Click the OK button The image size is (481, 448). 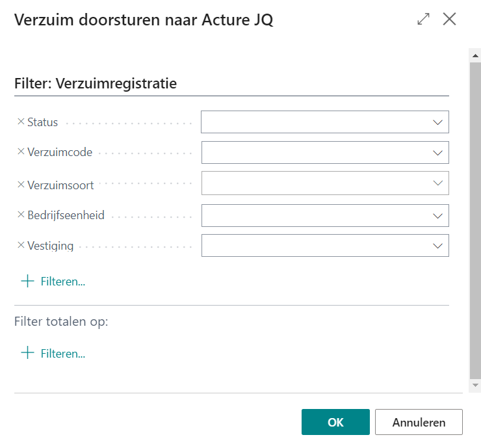coord(335,422)
